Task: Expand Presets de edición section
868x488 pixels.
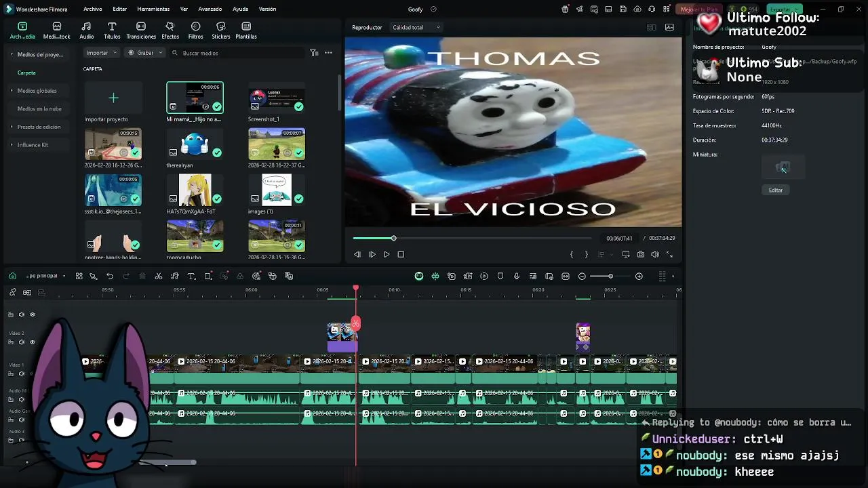Action: (x=12, y=127)
